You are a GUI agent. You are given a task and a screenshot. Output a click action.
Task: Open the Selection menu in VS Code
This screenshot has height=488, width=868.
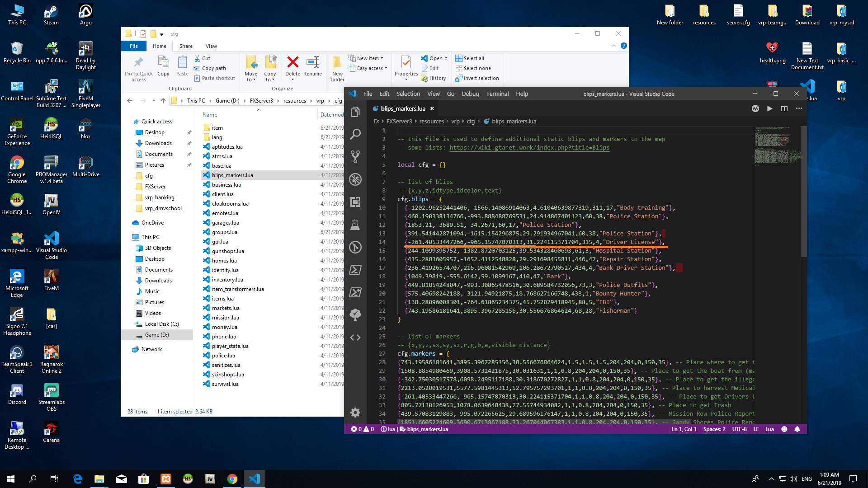(x=408, y=94)
